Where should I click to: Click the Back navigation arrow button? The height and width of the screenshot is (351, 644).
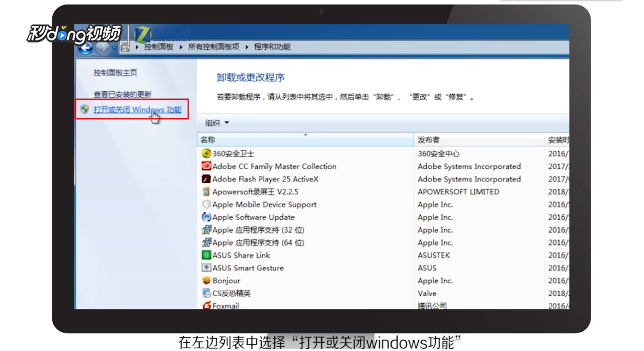coord(86,48)
